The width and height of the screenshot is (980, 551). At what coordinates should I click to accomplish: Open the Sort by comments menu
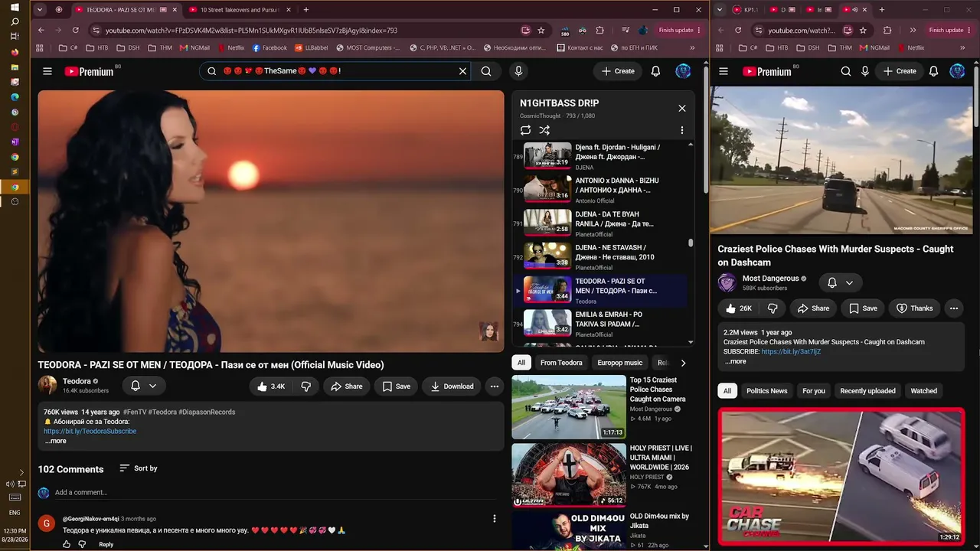[139, 468]
